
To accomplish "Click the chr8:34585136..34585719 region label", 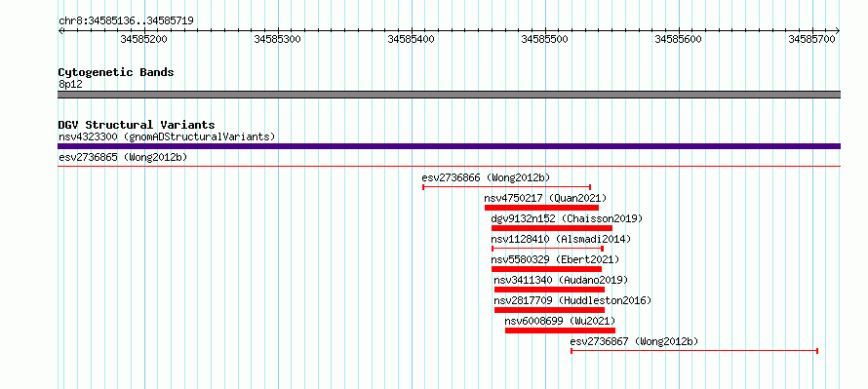I will (126, 21).
